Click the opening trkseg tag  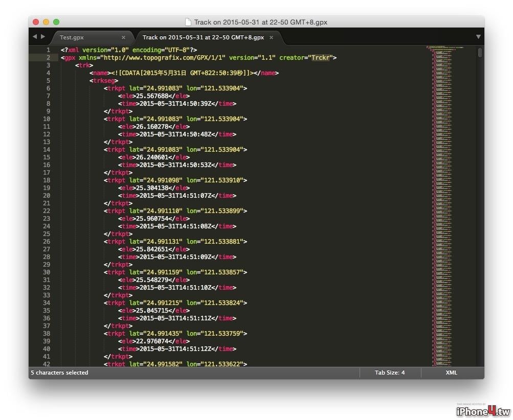pos(104,80)
